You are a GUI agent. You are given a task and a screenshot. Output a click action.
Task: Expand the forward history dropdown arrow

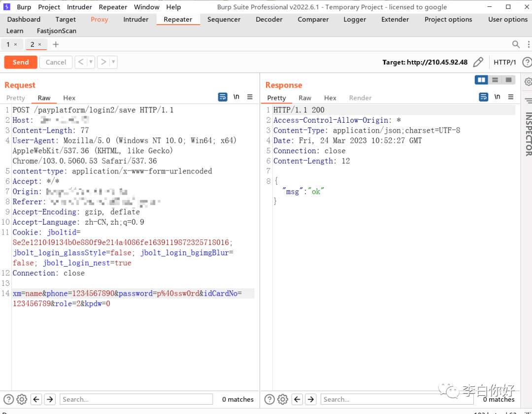pos(113,62)
